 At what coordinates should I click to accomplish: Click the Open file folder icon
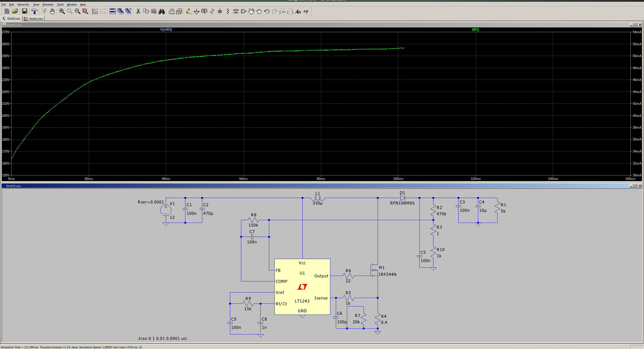[15, 11]
